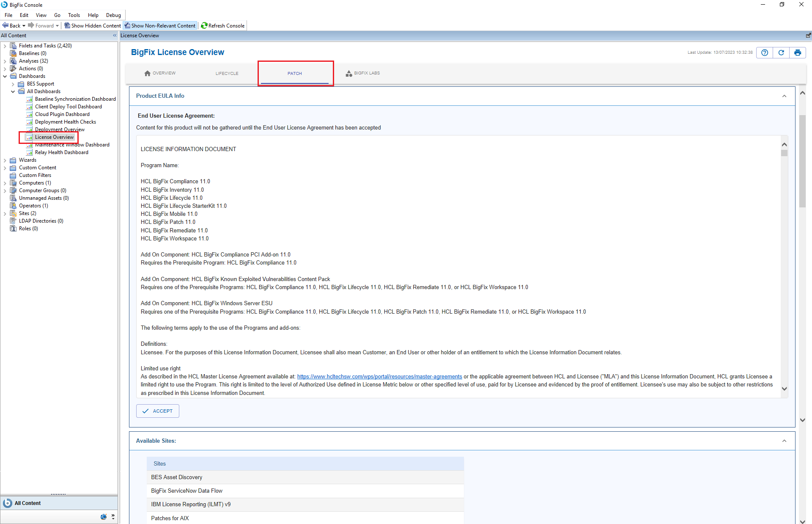The width and height of the screenshot is (812, 524).
Task: Click the refresh icon next to Last Update
Action: (x=781, y=52)
